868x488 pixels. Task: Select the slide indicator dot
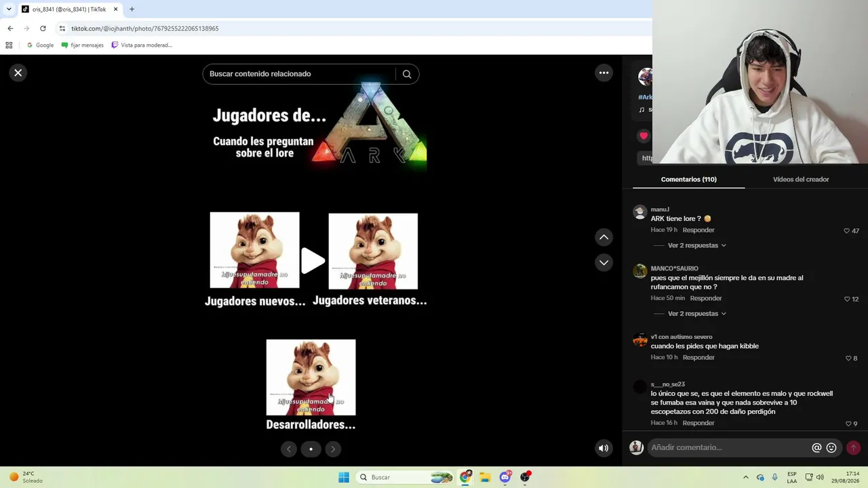pyautogui.click(x=311, y=449)
